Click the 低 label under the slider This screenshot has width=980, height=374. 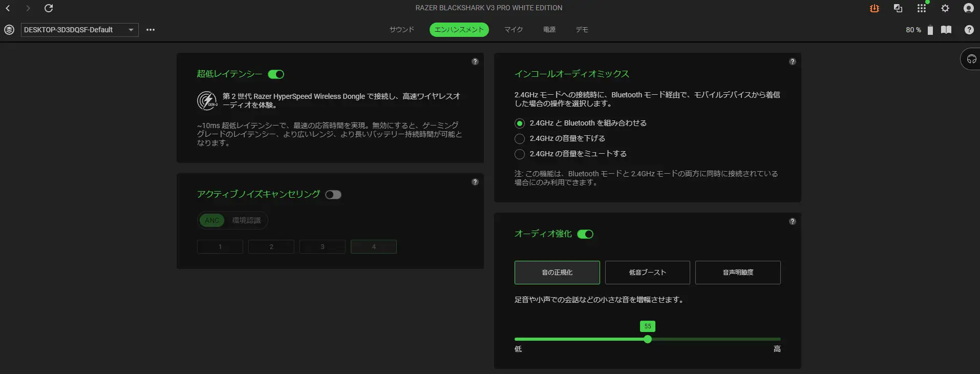click(x=518, y=349)
